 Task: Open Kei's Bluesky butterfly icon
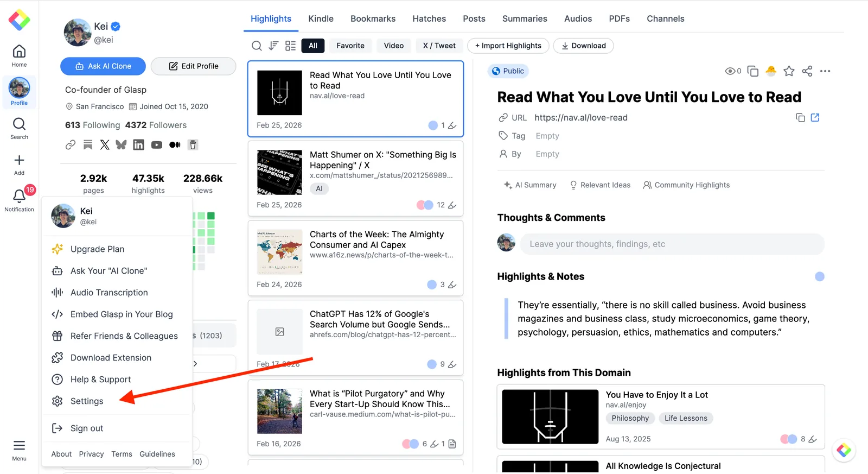click(121, 144)
